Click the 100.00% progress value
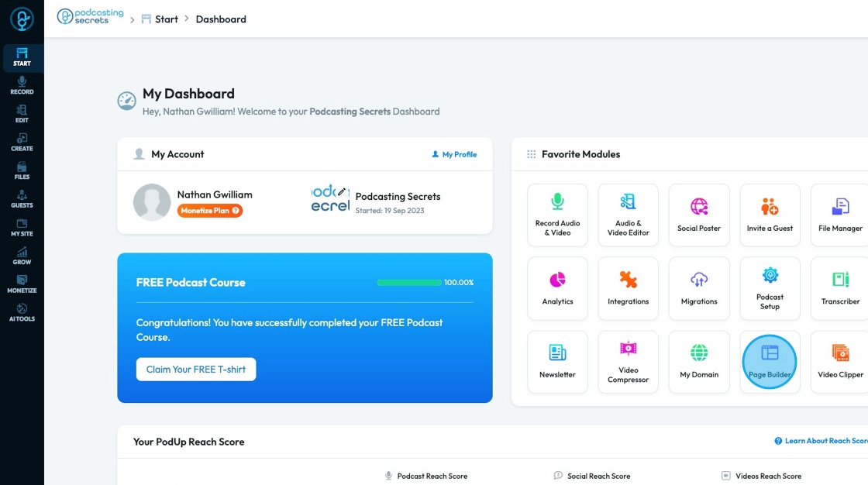 point(459,282)
